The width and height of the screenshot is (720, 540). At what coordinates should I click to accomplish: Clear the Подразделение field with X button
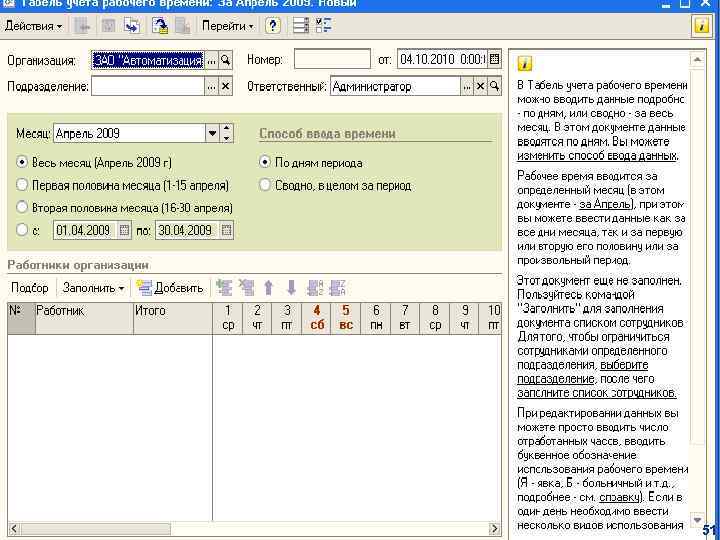click(226, 87)
